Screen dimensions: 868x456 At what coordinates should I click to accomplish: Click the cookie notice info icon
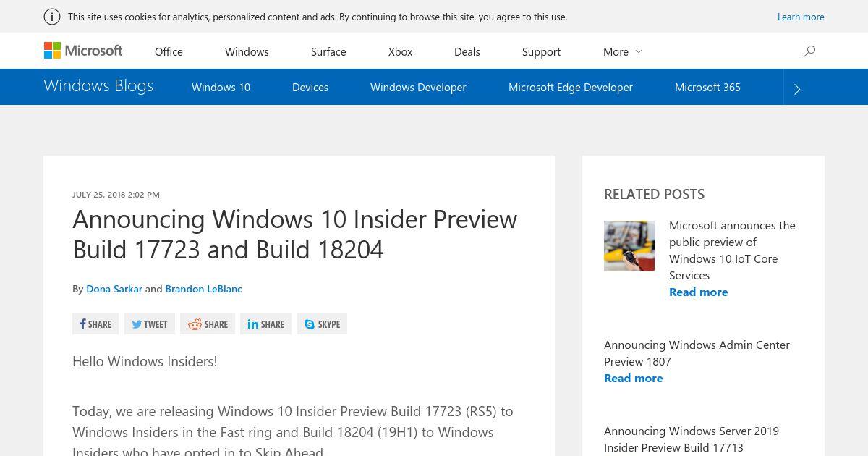(51, 17)
